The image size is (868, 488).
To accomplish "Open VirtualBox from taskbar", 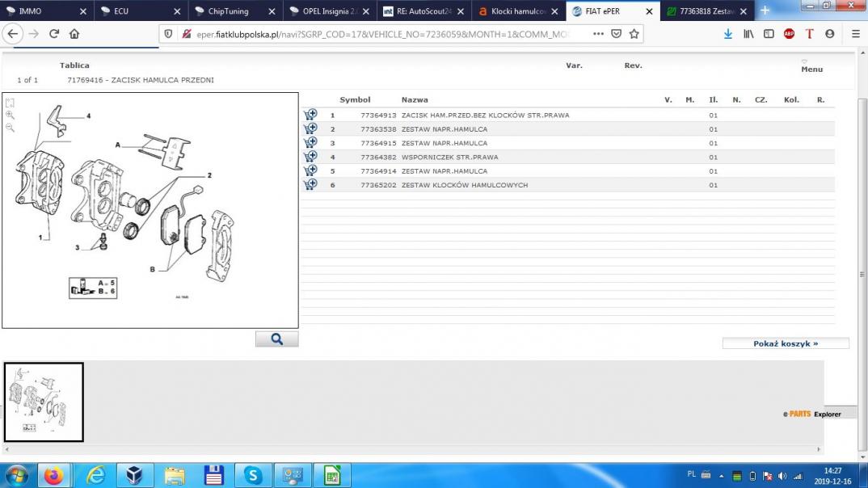I will [134, 475].
